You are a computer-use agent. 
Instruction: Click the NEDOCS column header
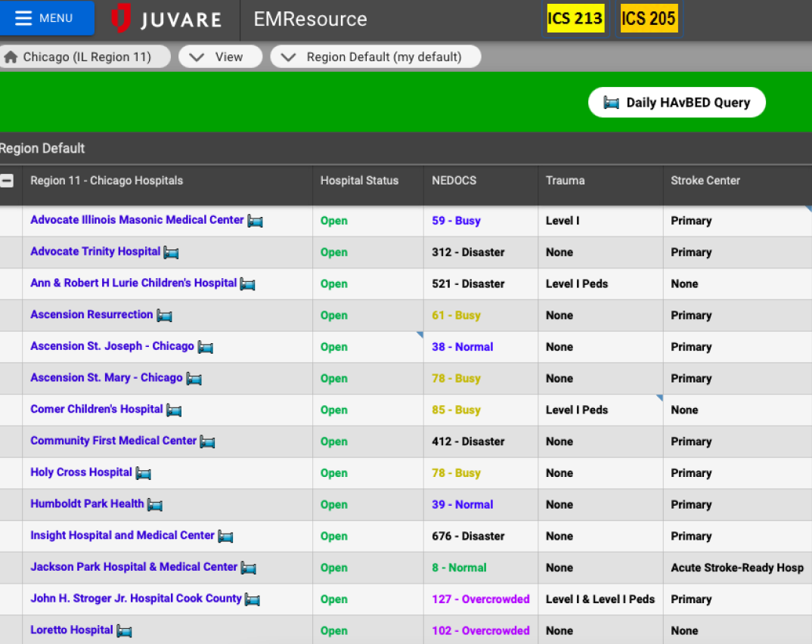(x=454, y=181)
